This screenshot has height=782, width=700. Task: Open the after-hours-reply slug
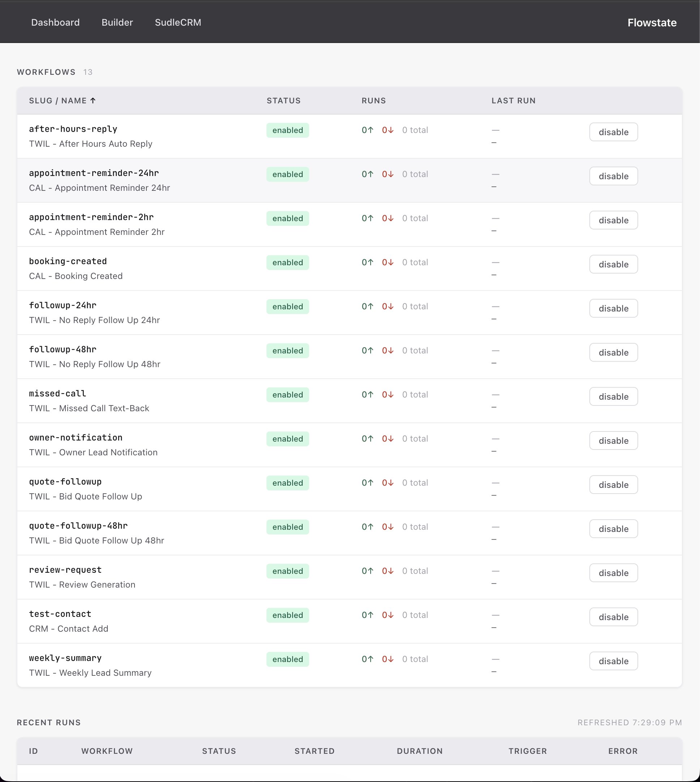pos(73,129)
